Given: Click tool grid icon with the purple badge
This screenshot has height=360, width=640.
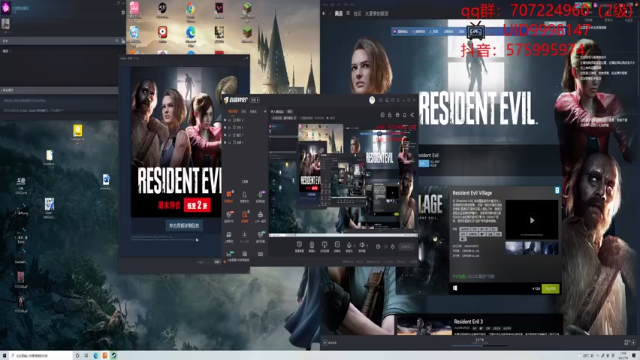Looking at the screenshot, I should [260, 196].
